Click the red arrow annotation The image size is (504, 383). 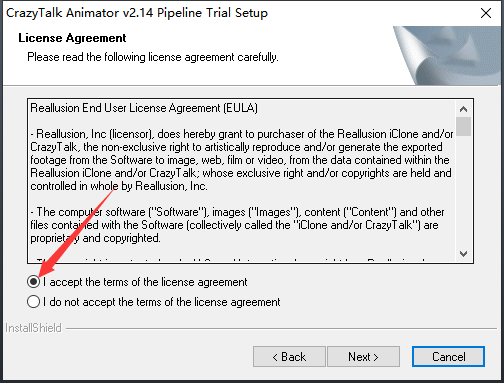76,232
